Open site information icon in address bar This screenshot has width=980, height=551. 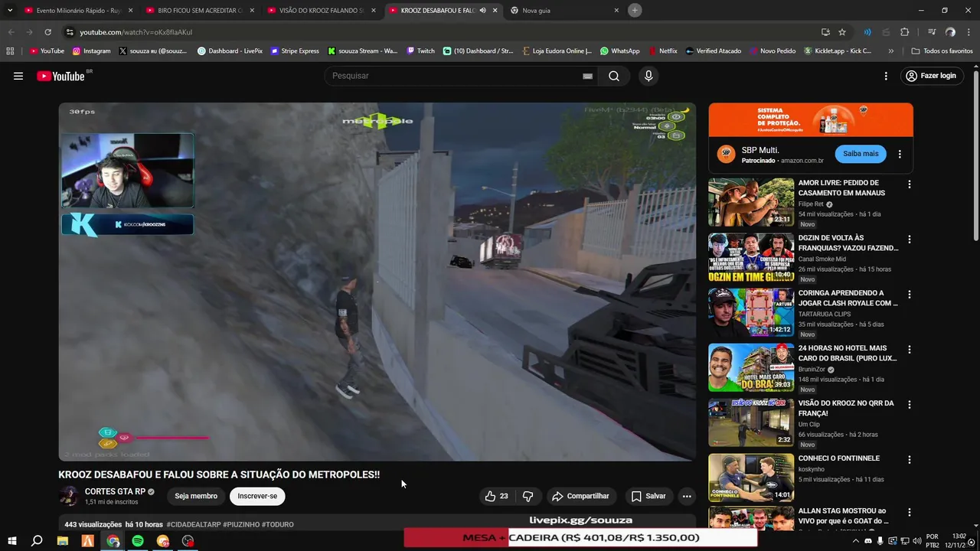coord(70,32)
